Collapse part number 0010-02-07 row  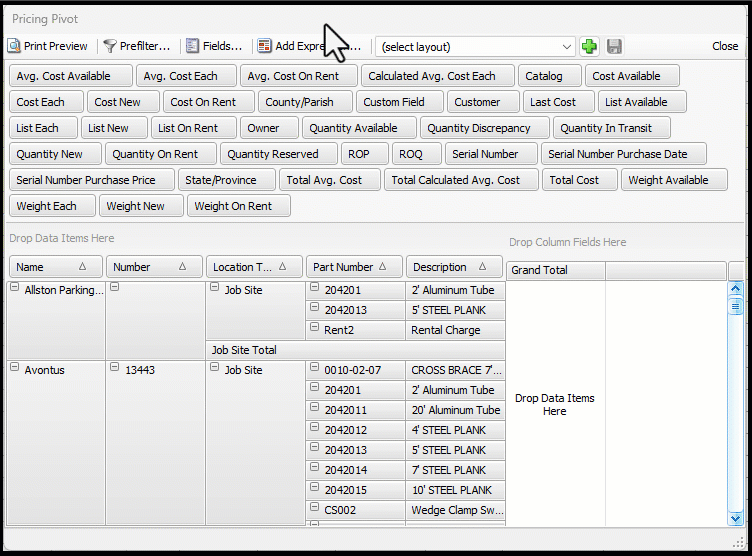[x=314, y=369]
